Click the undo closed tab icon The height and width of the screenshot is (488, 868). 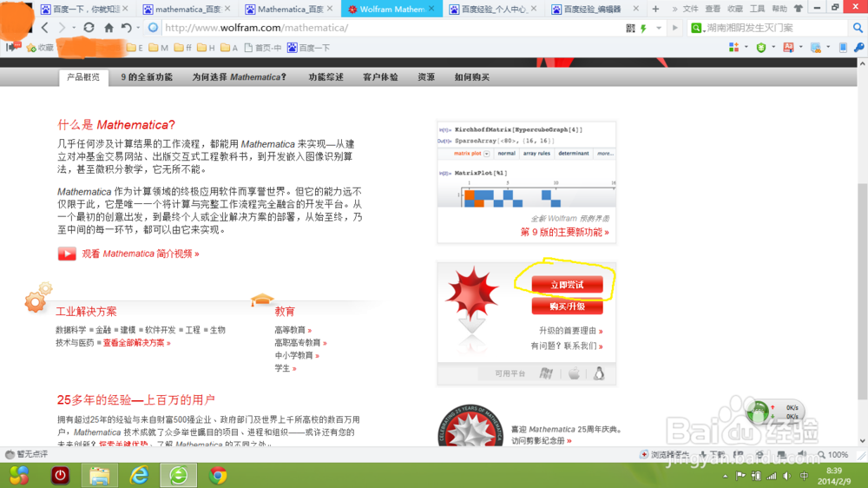pos(126,28)
